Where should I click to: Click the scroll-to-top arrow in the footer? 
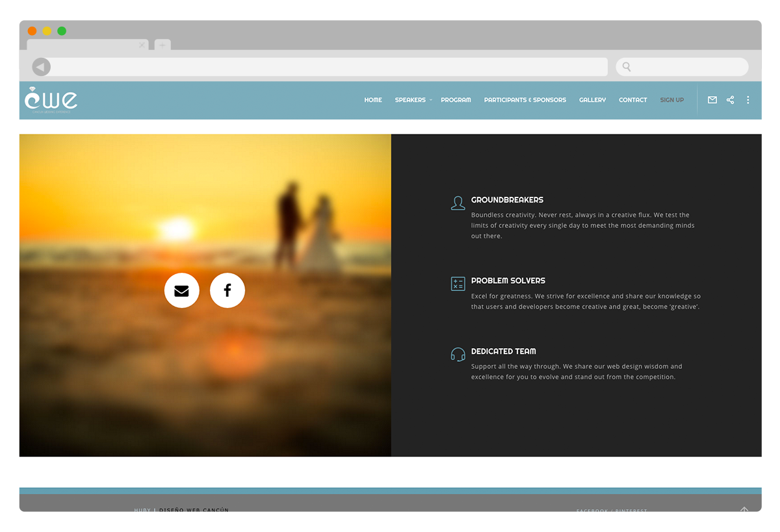[x=744, y=510]
